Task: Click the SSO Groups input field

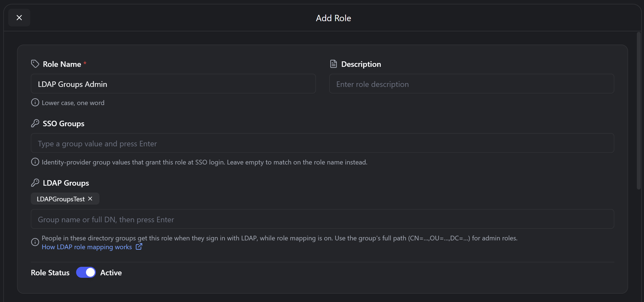Action: (323, 143)
